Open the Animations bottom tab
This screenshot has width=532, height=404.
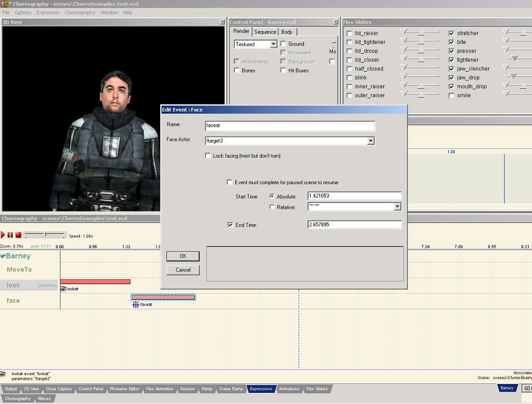point(289,388)
